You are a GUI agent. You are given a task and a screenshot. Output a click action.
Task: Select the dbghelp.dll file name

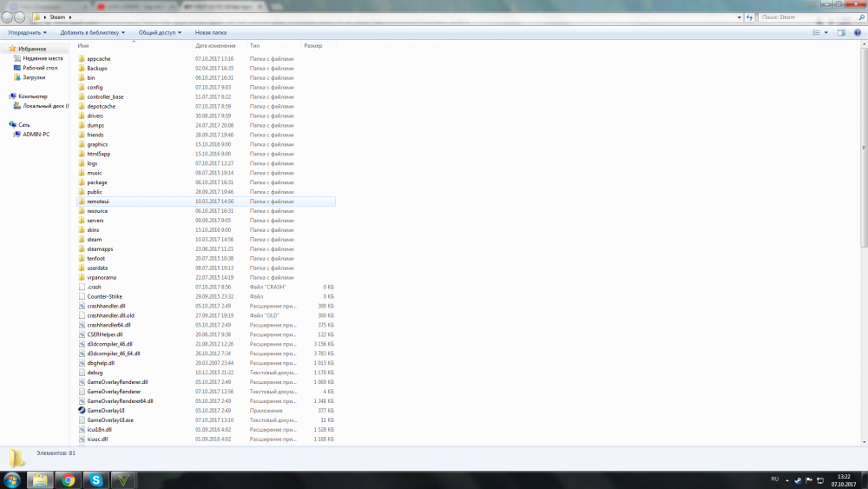[101, 363]
